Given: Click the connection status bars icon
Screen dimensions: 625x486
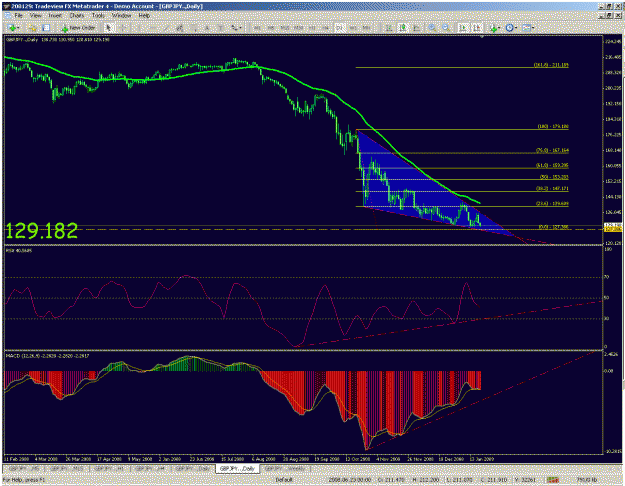Looking at the screenshot, I should [552, 480].
